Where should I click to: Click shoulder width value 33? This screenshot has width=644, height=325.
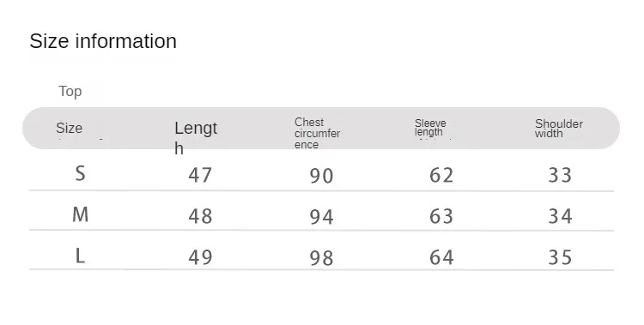560,175
